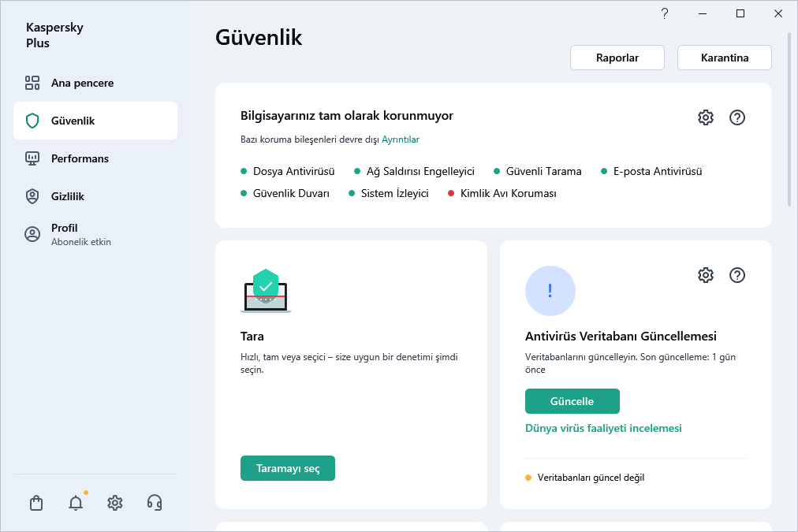Open database update settings gear
Viewport: 798px width, 532px height.
(x=705, y=275)
